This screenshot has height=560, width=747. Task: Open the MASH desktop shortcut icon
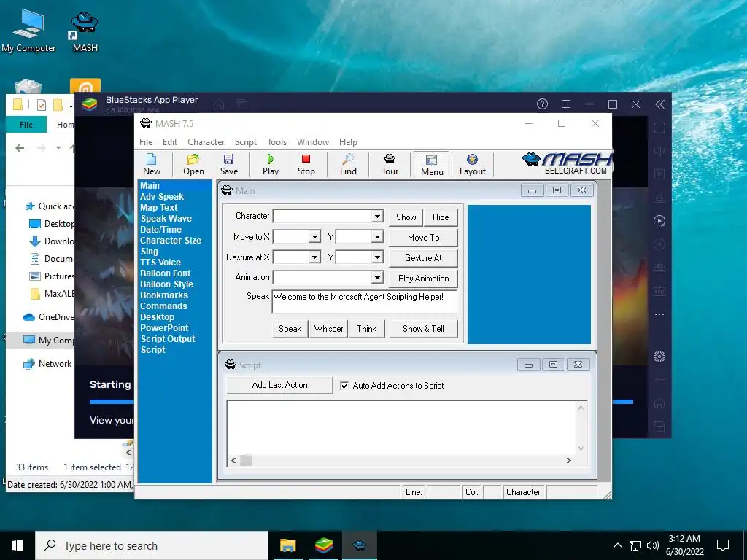(x=85, y=32)
